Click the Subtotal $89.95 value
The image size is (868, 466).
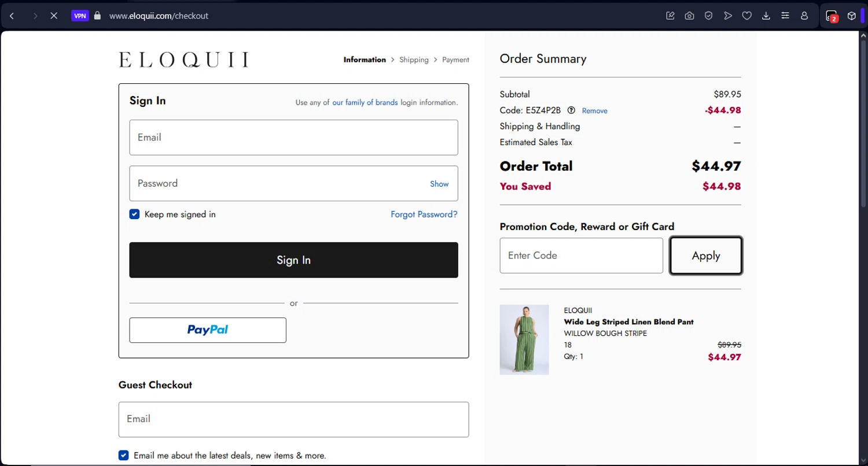coord(727,94)
